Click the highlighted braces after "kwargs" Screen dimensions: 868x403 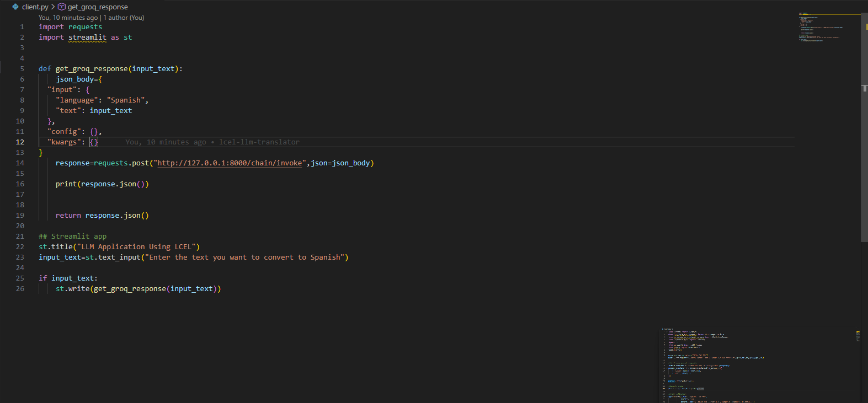(x=94, y=142)
